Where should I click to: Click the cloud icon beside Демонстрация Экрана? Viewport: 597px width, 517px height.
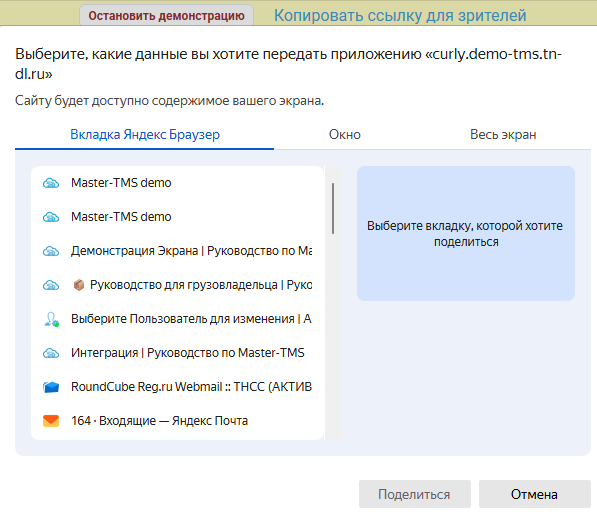point(51,251)
